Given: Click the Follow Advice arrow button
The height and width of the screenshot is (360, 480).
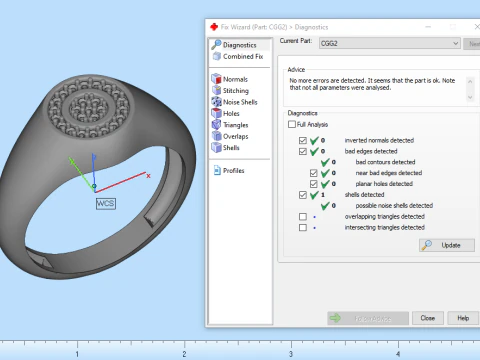Looking at the screenshot, I should 368,318.
